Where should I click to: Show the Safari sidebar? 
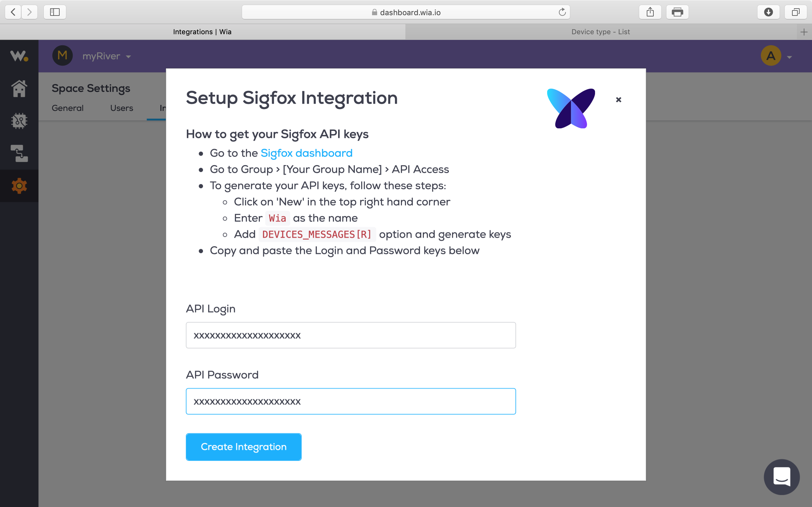pyautogui.click(x=55, y=12)
